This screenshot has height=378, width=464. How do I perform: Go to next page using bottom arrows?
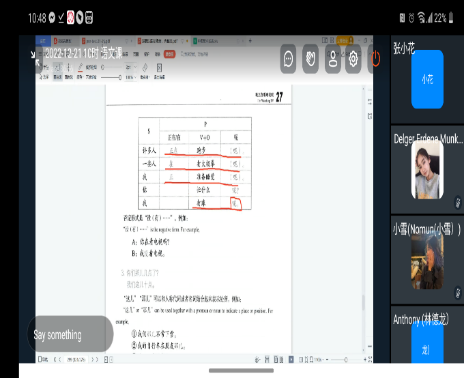coord(95,359)
